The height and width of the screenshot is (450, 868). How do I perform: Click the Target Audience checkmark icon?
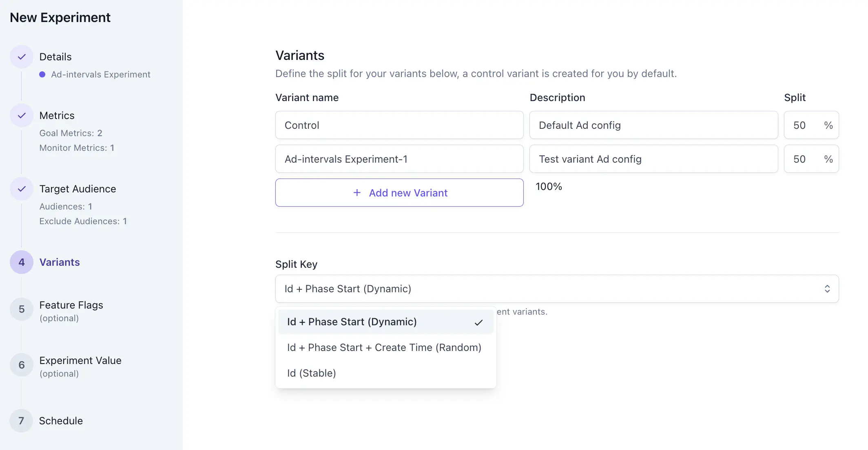pyautogui.click(x=21, y=189)
